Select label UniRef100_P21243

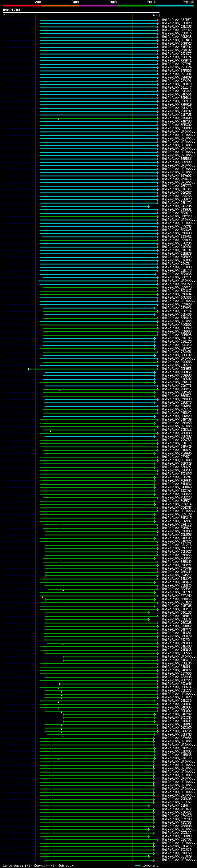[x=177, y=545]
